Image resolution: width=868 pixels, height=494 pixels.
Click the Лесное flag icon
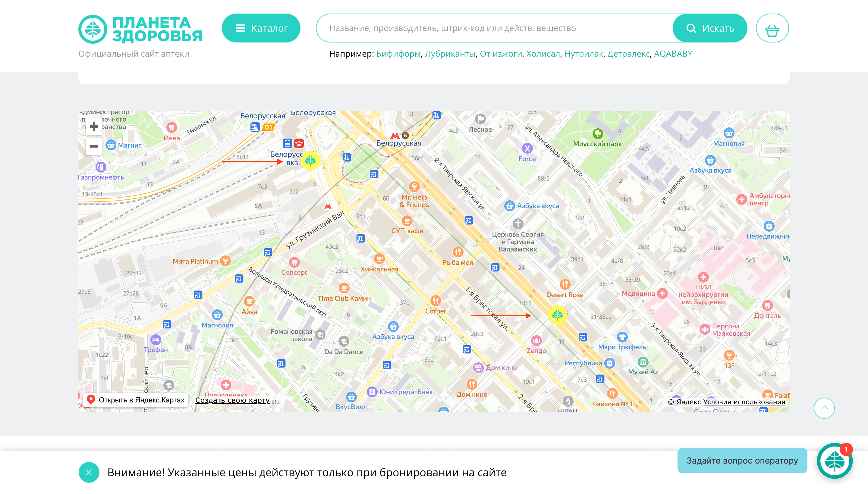click(x=480, y=119)
